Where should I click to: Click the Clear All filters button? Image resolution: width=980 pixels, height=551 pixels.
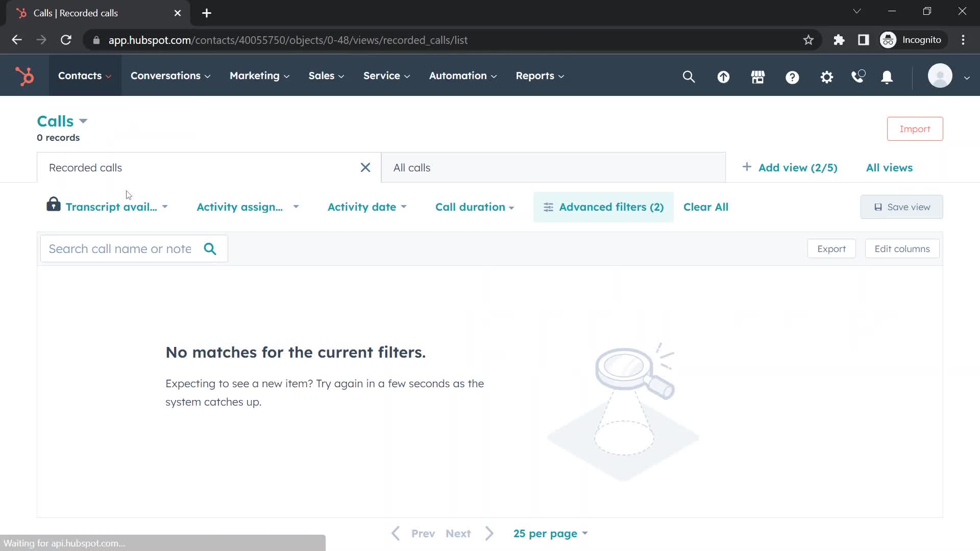point(705,207)
